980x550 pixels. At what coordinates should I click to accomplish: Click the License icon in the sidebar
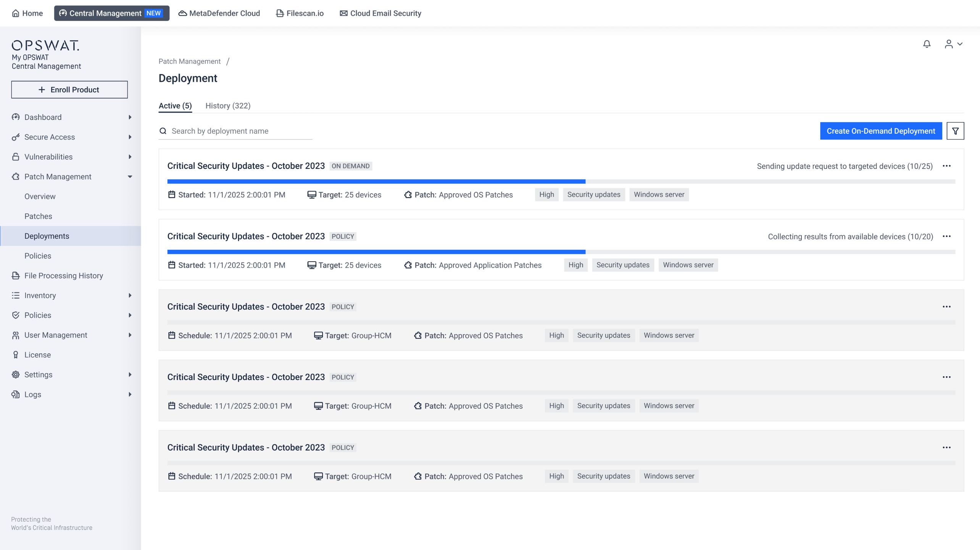tap(16, 355)
